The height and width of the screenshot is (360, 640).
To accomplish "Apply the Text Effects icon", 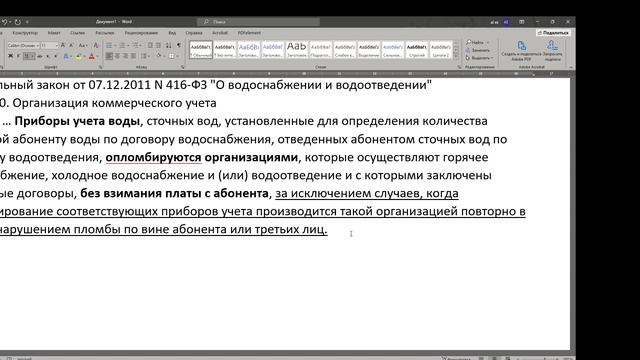I will point(66,56).
